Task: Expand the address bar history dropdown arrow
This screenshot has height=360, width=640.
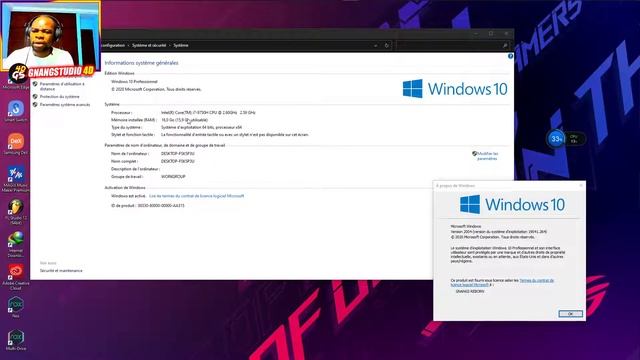Action: [x=376, y=45]
